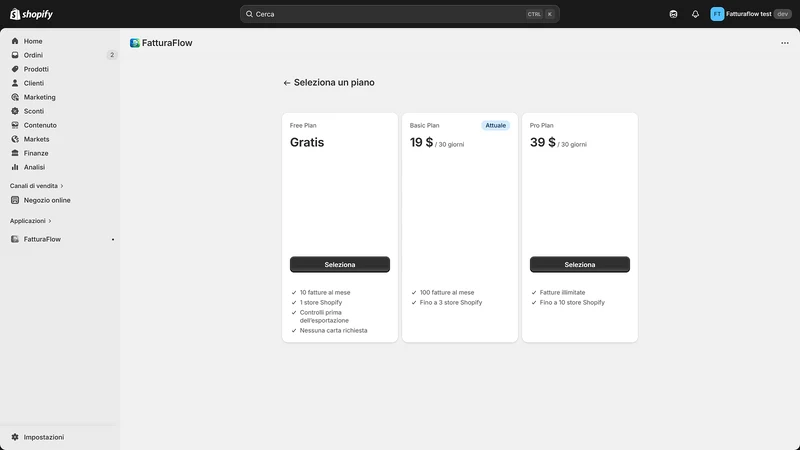Click the Pro Plan card title
Screen dimensions: 800x450
click(541, 126)
